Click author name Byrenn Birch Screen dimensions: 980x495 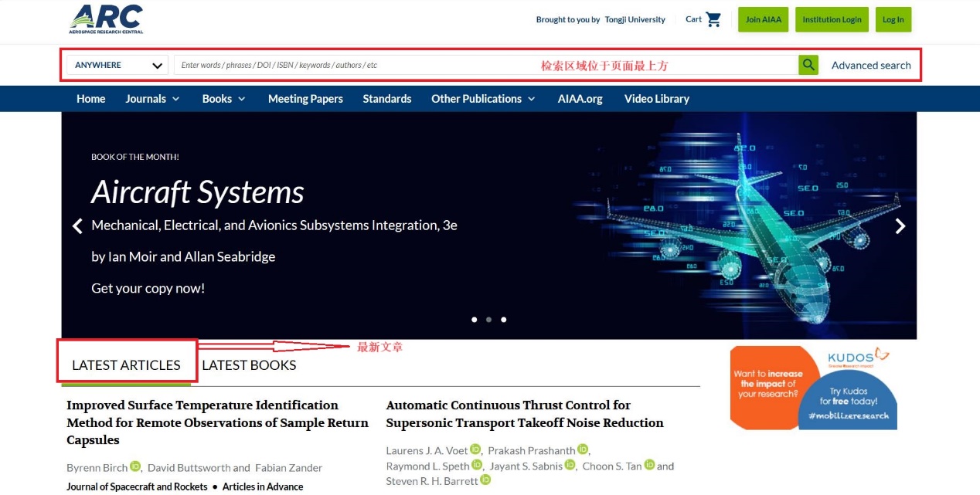pos(97,467)
